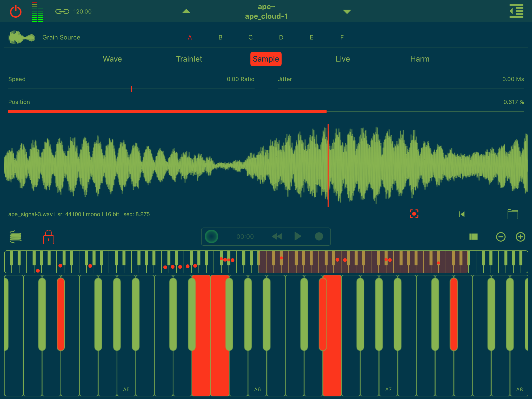Viewport: 532px width, 399px height.
Task: Switch to the Trainlet grain source
Action: [189, 59]
